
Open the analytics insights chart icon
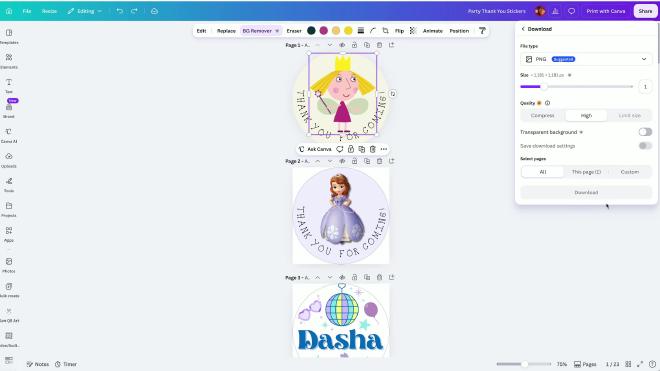pyautogui.click(x=556, y=11)
